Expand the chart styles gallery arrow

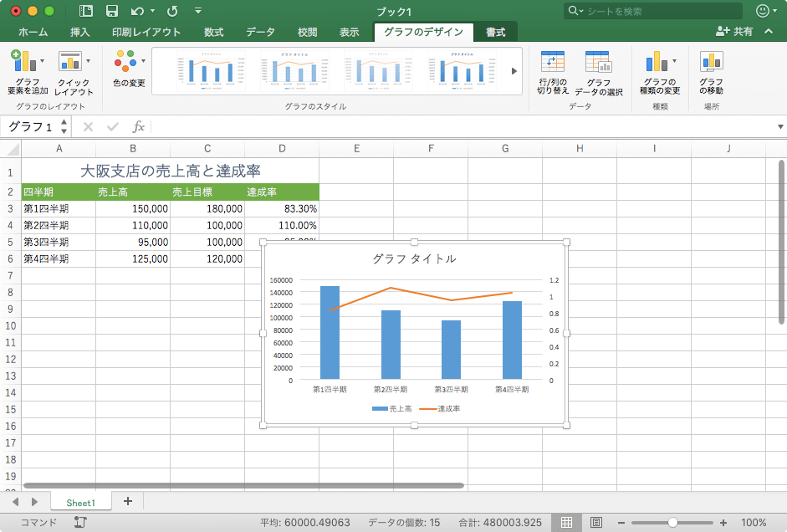click(x=514, y=71)
